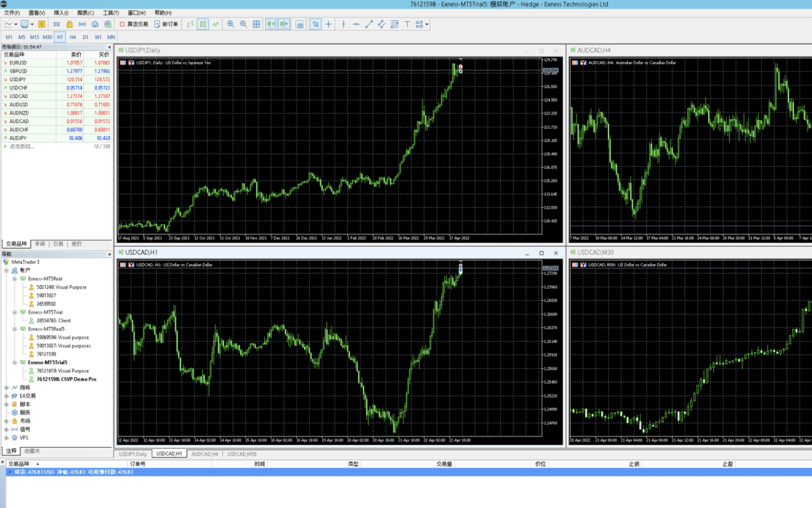This screenshot has width=812, height=508.
Task: Collapse the 帐户 accounts tree node
Action: point(6,271)
